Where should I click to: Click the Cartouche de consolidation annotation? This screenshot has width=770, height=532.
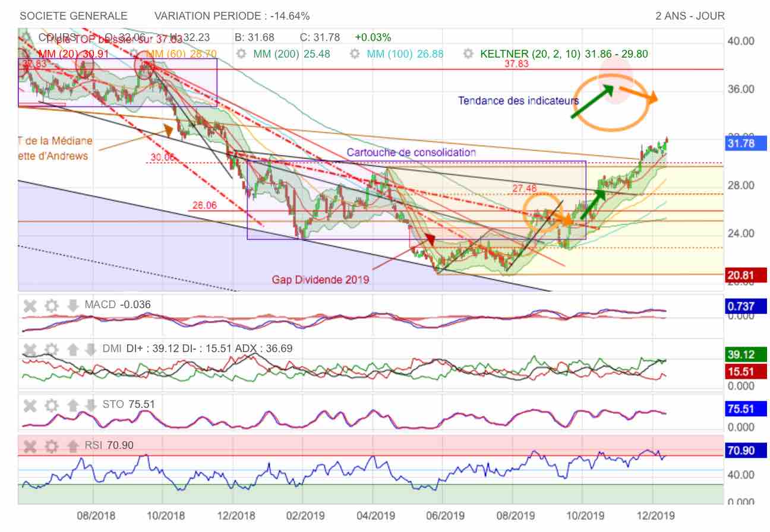point(411,153)
